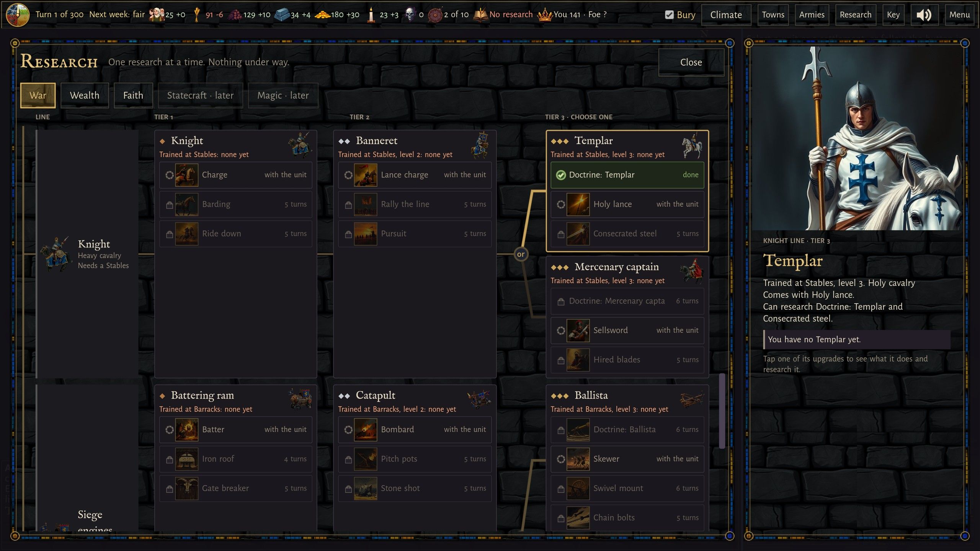Select the Sellsword ability icon
980x551 pixels.
tap(578, 330)
